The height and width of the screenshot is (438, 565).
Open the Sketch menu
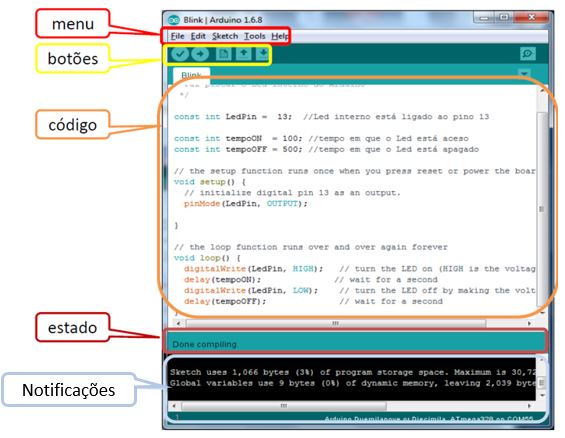click(x=225, y=36)
